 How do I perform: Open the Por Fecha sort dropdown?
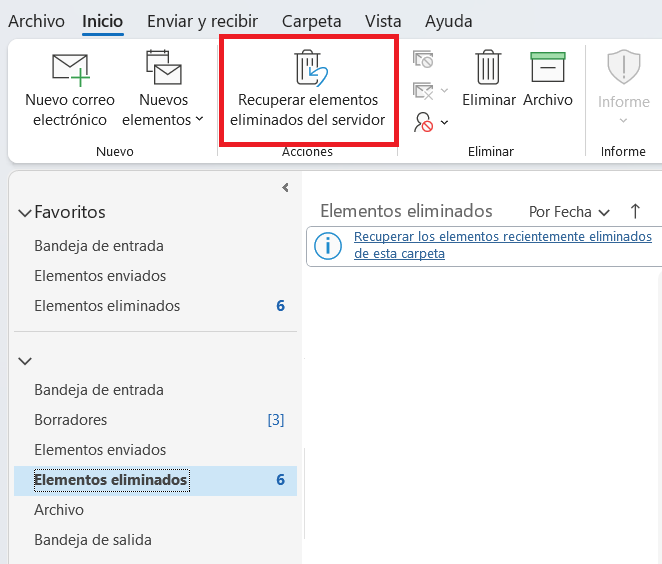point(569,212)
